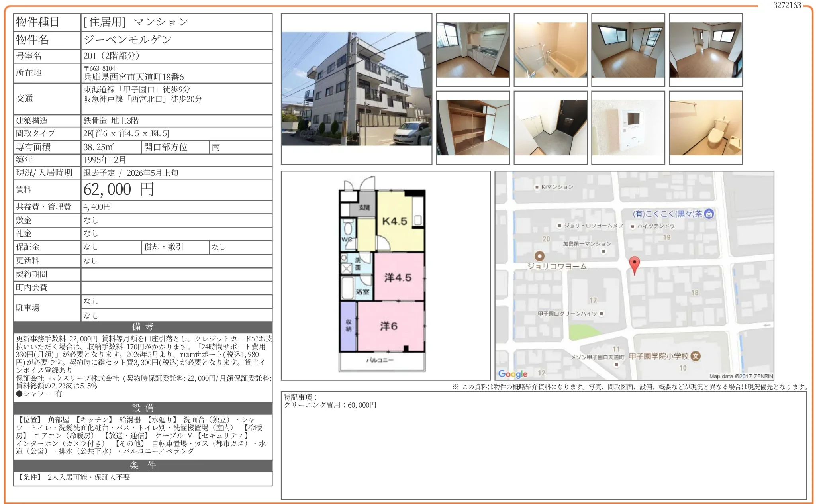The height and width of the screenshot is (504, 819).
Task: Click the red location pin on map
Action: (634, 265)
